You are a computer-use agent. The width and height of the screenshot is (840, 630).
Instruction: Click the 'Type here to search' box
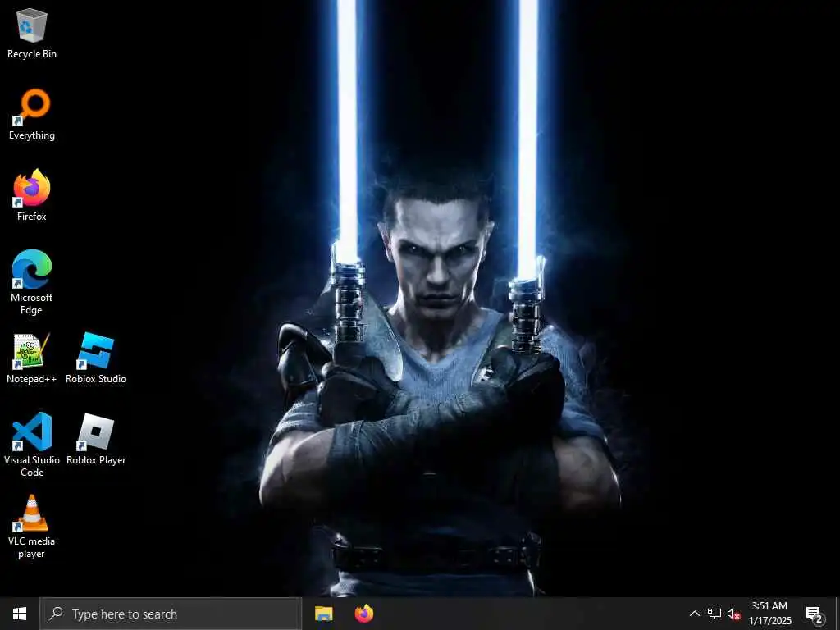(171, 614)
